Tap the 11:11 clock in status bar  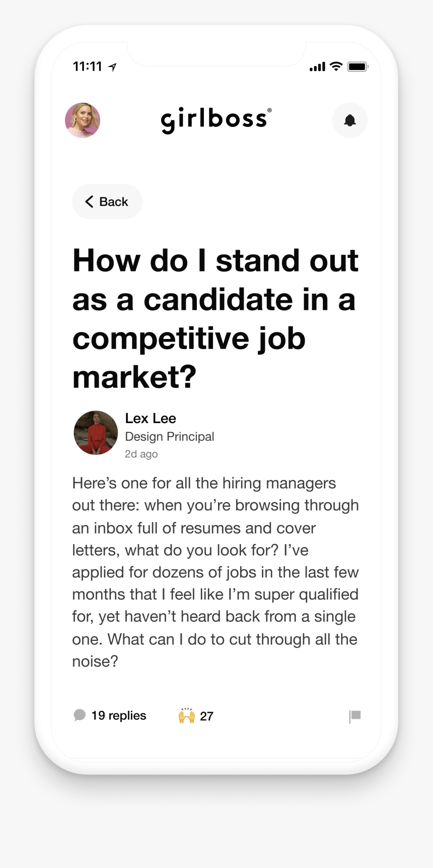(x=88, y=66)
